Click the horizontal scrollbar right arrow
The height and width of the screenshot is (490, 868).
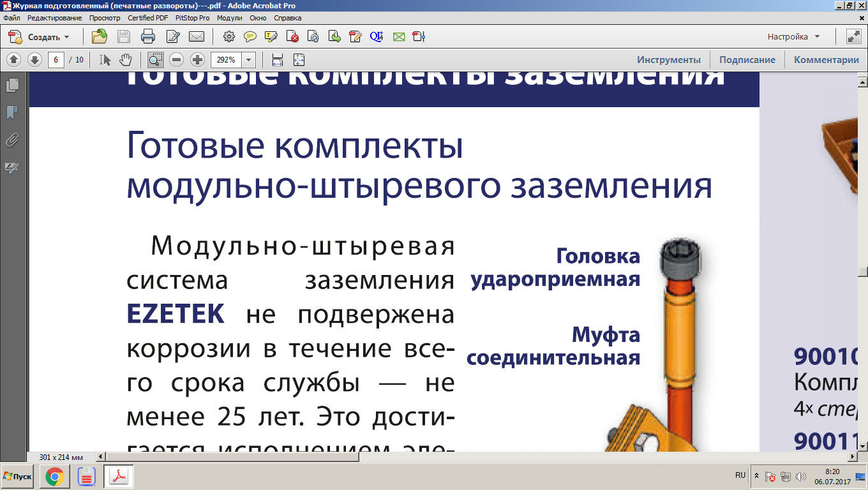[851, 457]
